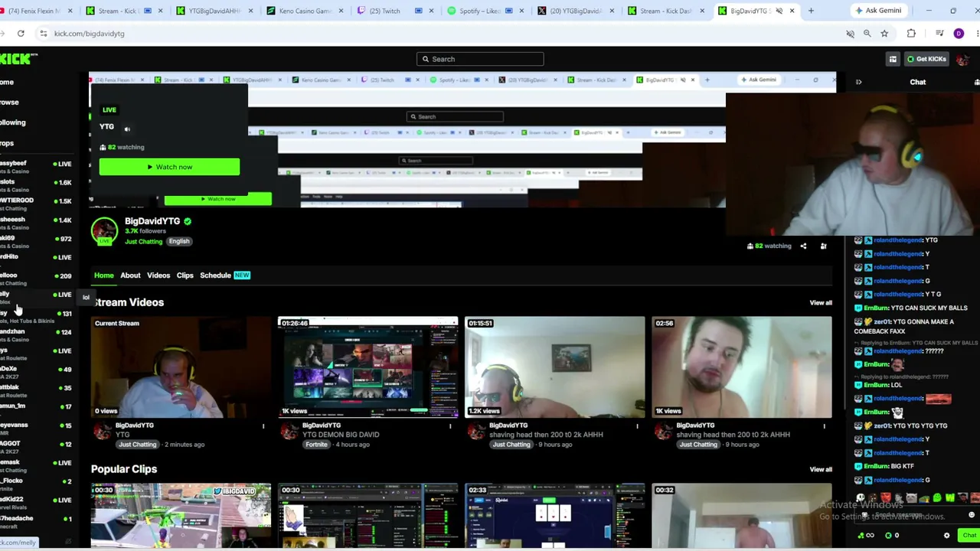Click the green Chat send button
The width and height of the screenshot is (980, 551).
click(x=969, y=536)
